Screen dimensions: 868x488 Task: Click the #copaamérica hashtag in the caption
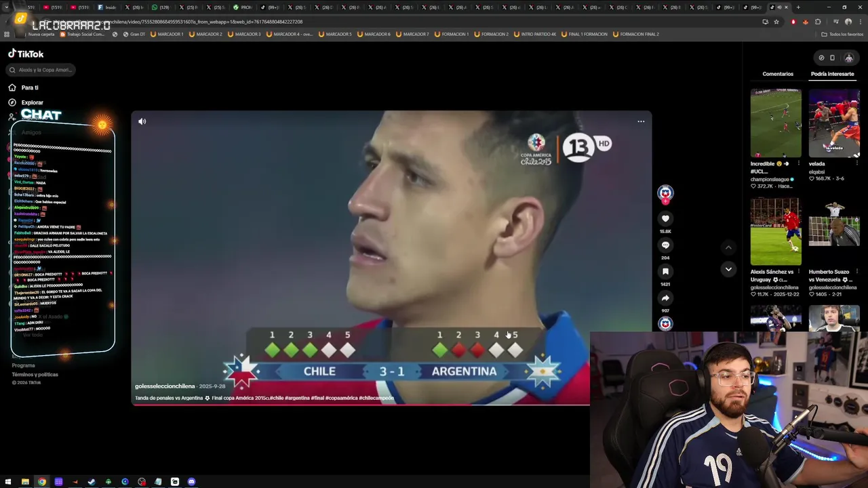[x=341, y=399]
